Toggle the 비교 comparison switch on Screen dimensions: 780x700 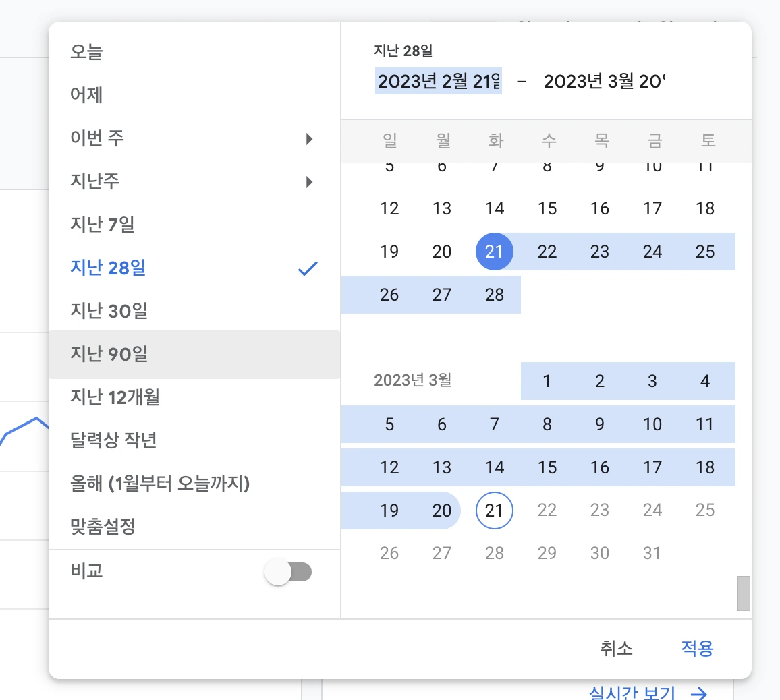(290, 571)
